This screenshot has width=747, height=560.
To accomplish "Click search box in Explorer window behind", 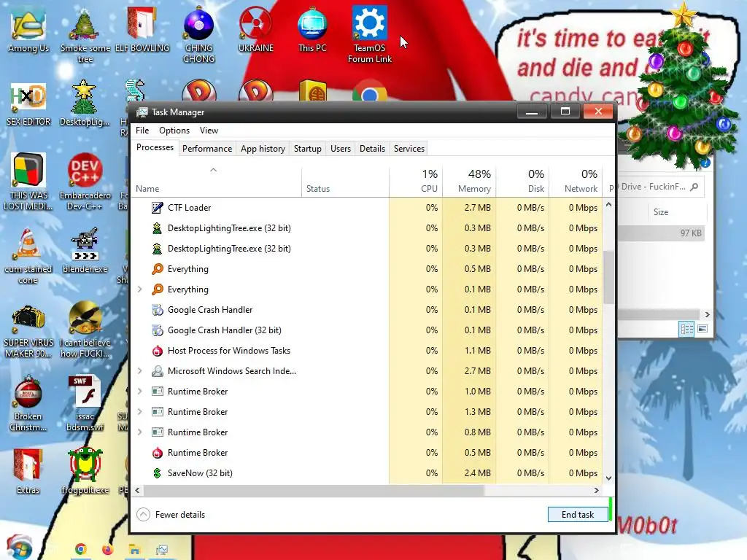I will point(661,187).
